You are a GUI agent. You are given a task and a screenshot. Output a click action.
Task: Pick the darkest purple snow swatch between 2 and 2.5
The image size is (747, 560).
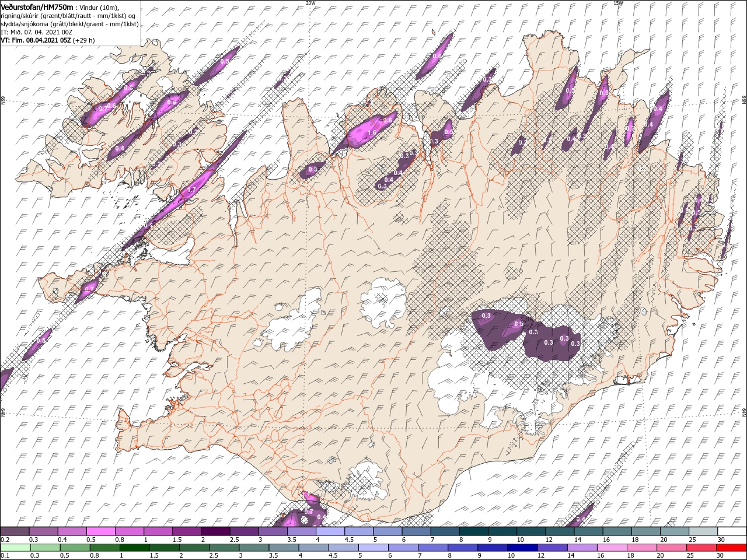215,531
